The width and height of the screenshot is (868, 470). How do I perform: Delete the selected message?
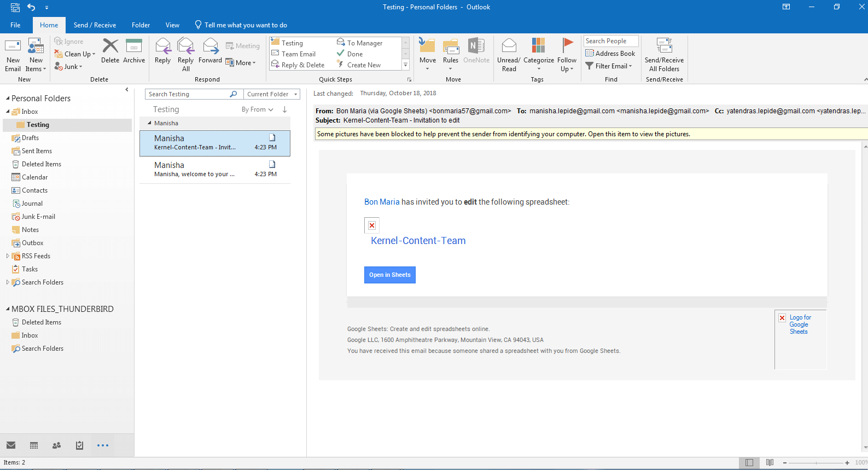tap(110, 51)
